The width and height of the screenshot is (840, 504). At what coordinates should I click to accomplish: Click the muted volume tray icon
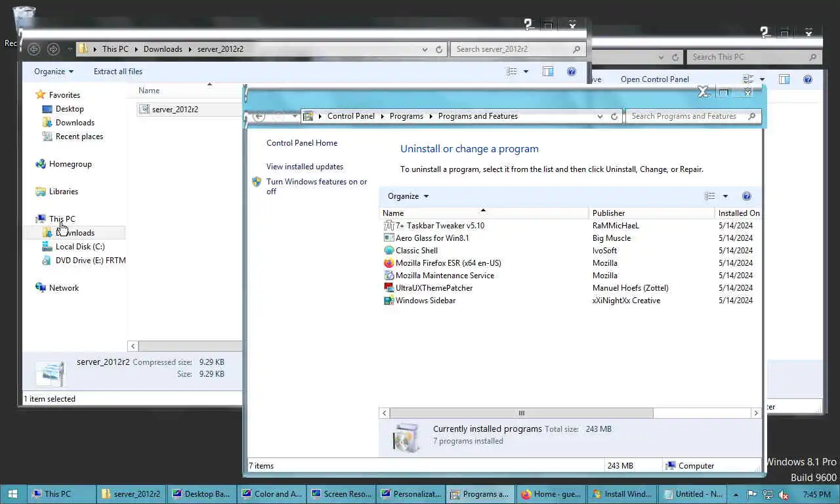click(782, 495)
